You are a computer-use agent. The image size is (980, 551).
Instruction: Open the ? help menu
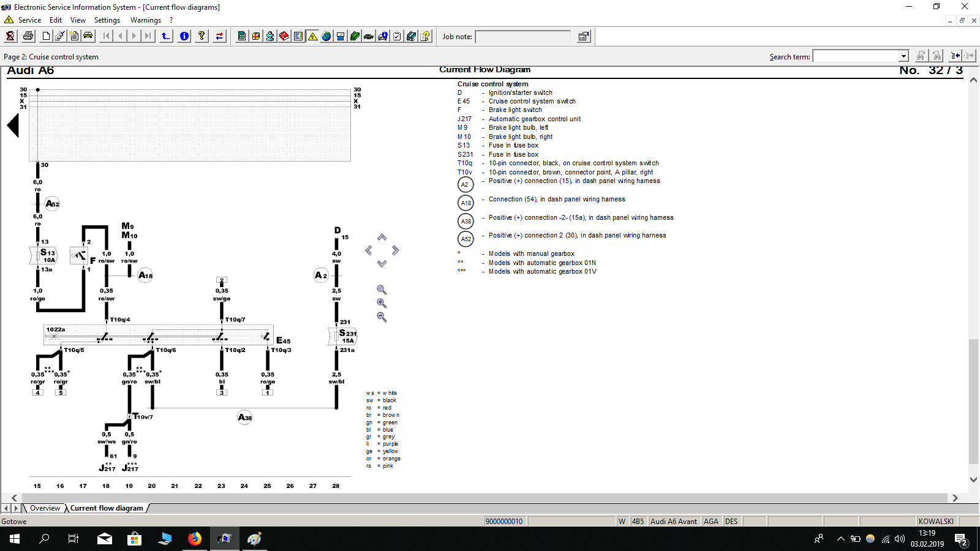point(171,20)
